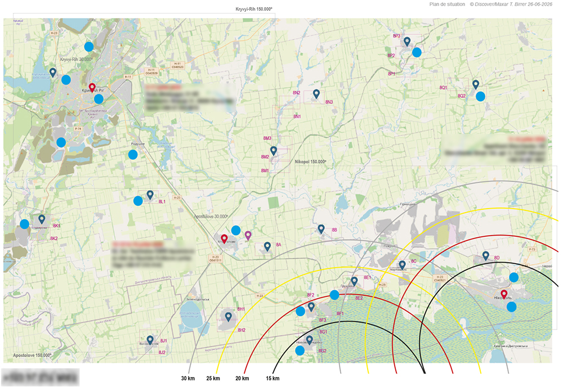Click the 15 km radius label
Image resolution: width=563 pixels, height=392 pixels.
pos(272,379)
